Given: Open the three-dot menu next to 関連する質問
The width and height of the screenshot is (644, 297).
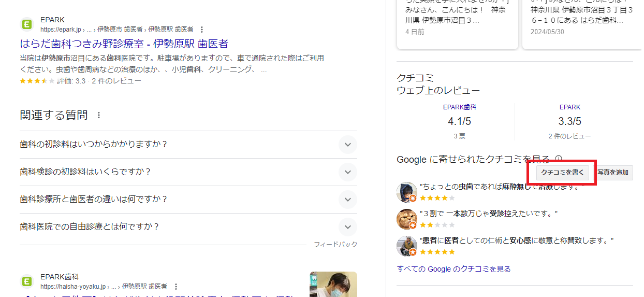Looking at the screenshot, I should (99, 115).
